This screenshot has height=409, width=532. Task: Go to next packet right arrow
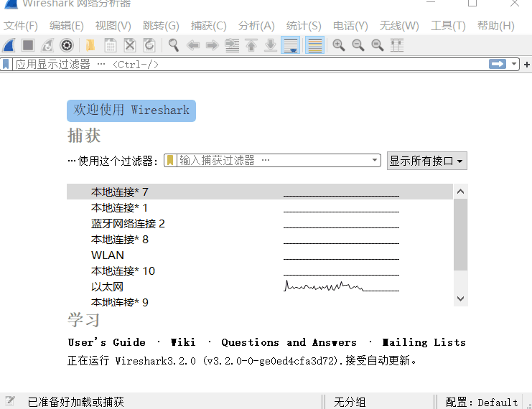[213, 45]
